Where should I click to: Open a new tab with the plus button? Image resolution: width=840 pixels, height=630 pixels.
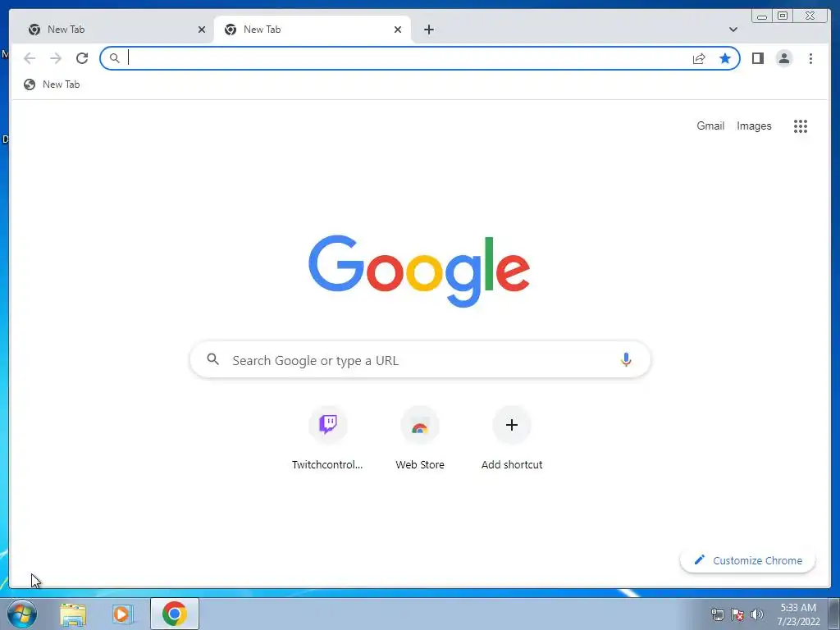tap(428, 30)
